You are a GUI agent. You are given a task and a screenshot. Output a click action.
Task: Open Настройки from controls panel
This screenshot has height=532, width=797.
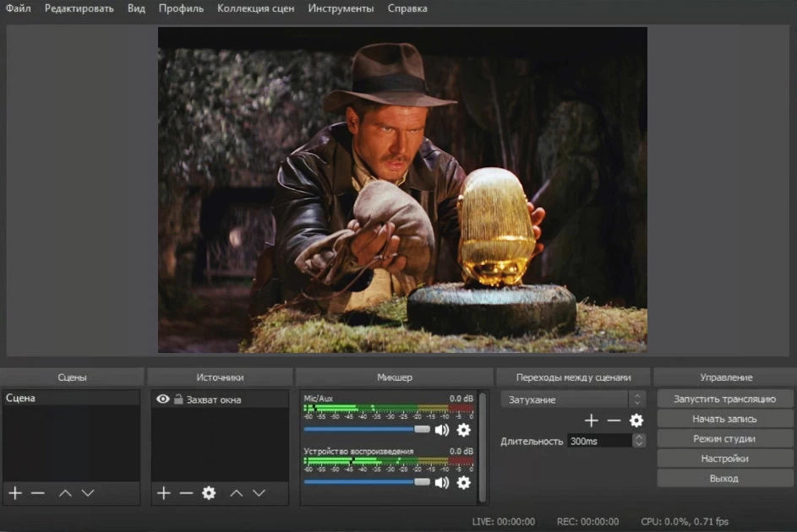pyautogui.click(x=725, y=459)
